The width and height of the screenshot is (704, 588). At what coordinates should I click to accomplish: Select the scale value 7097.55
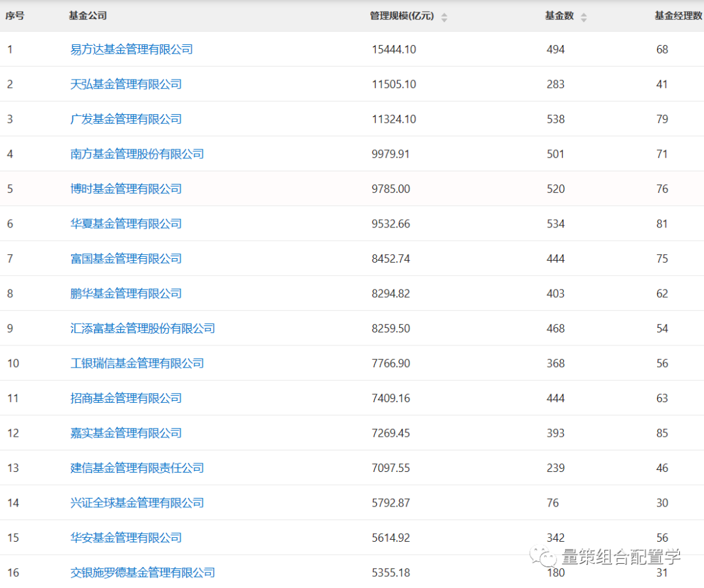point(390,468)
